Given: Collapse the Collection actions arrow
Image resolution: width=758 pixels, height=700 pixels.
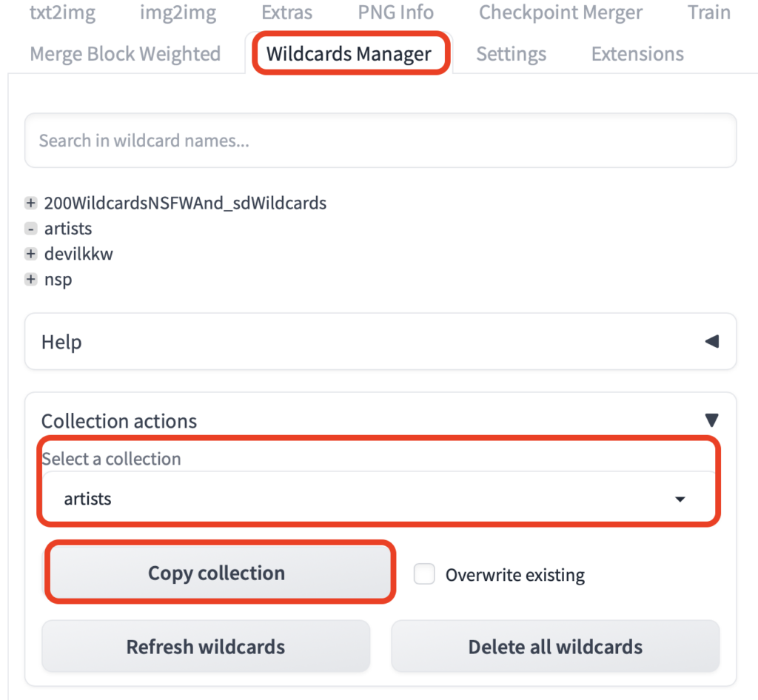Looking at the screenshot, I should pyautogui.click(x=711, y=420).
